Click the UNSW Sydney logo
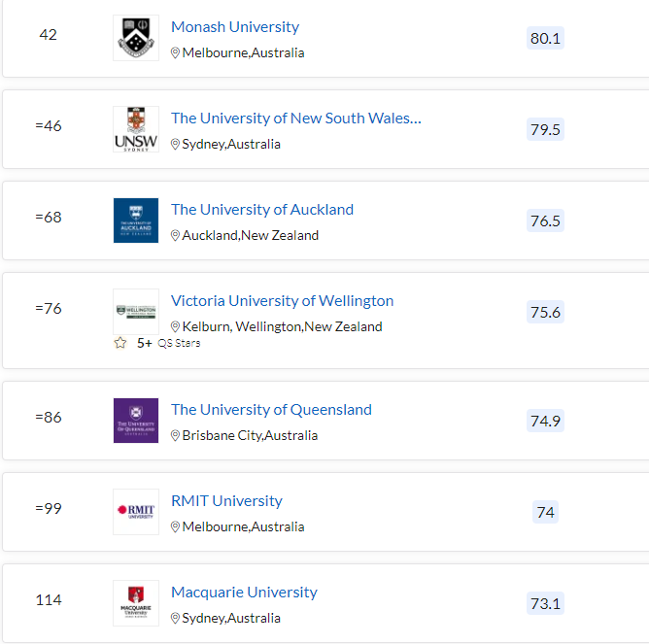 (136, 129)
